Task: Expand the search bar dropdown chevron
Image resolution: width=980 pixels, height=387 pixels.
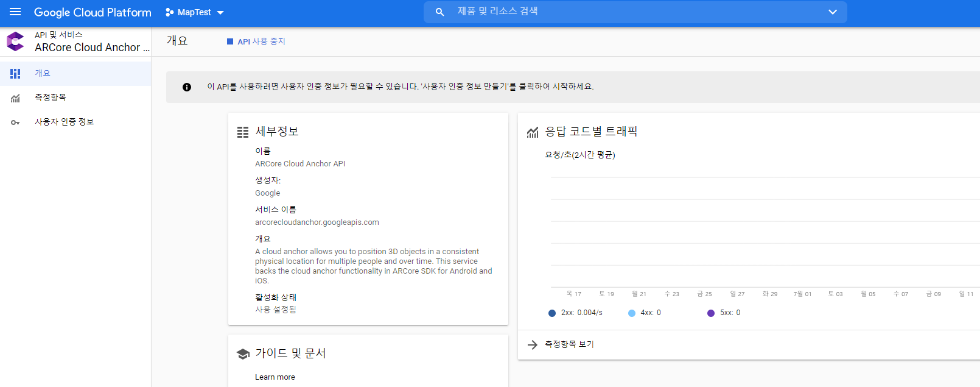Action: point(833,12)
